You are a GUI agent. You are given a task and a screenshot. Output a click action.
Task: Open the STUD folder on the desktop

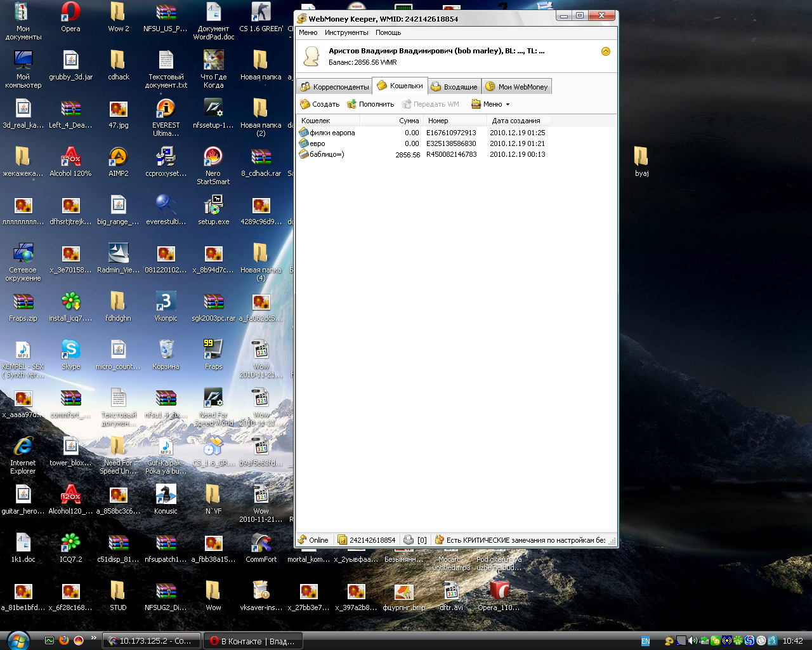(118, 597)
